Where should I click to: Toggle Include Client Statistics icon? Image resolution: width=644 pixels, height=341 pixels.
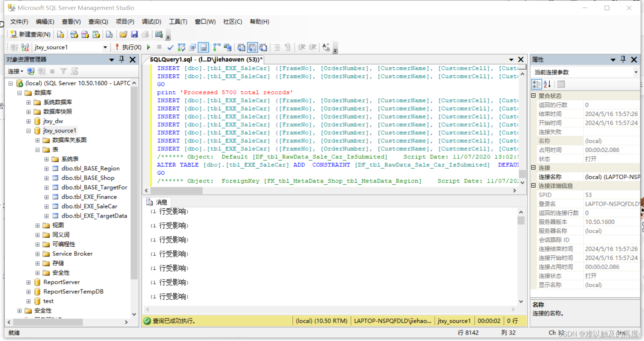point(227,47)
